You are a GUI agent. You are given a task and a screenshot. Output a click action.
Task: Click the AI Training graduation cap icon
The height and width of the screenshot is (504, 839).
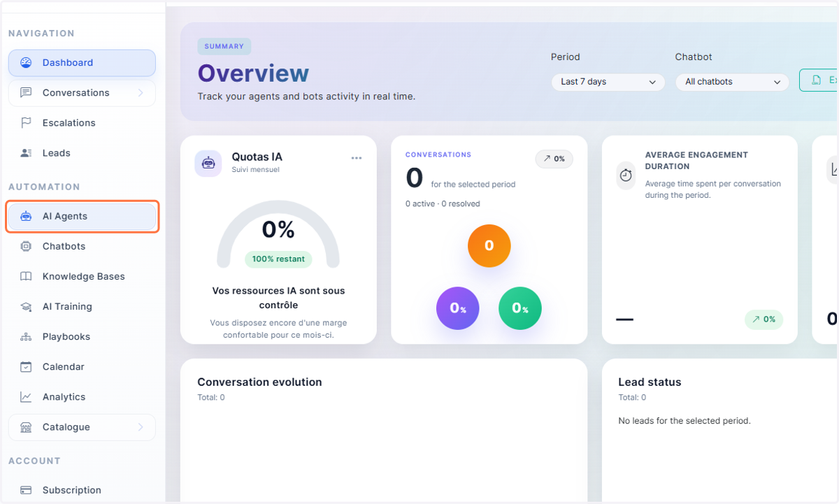pyautogui.click(x=26, y=306)
